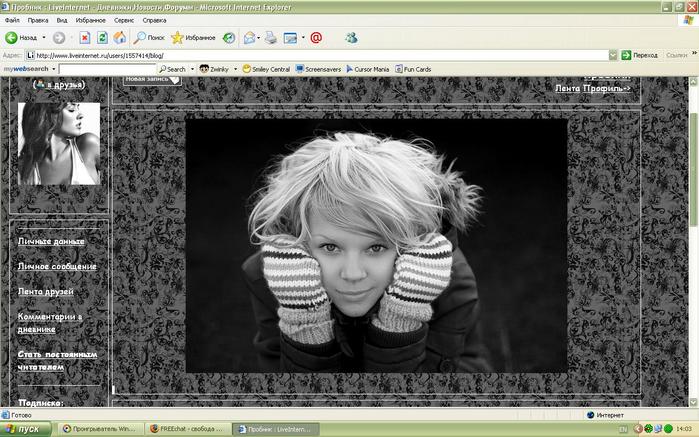Click the EN language indicator in tray
The width and height of the screenshot is (699, 437).
tap(623, 429)
